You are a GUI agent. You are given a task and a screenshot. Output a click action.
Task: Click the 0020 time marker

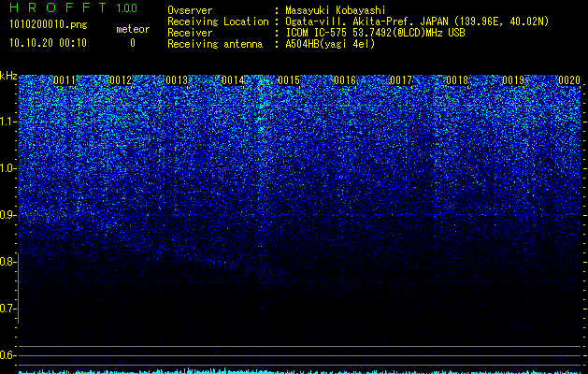569,80
